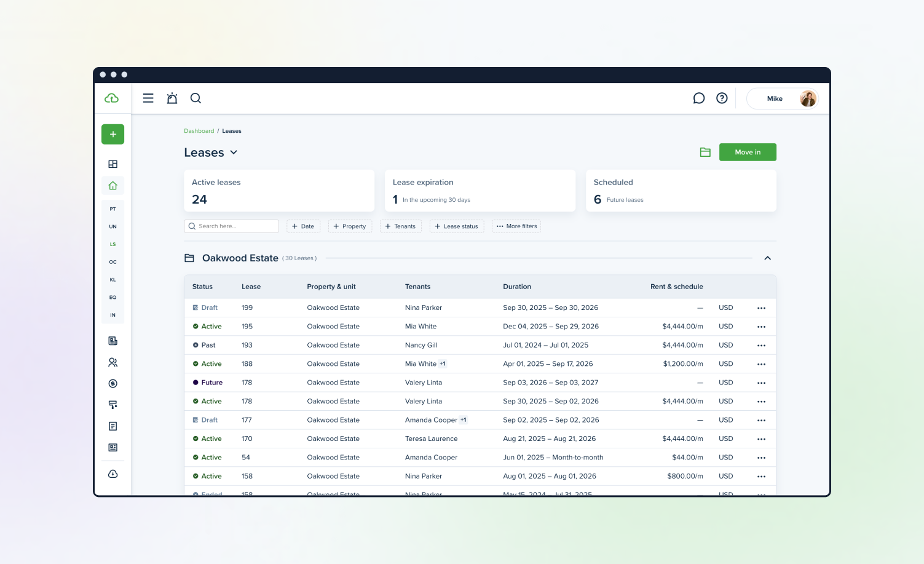Open the Leases title dropdown

tap(234, 153)
